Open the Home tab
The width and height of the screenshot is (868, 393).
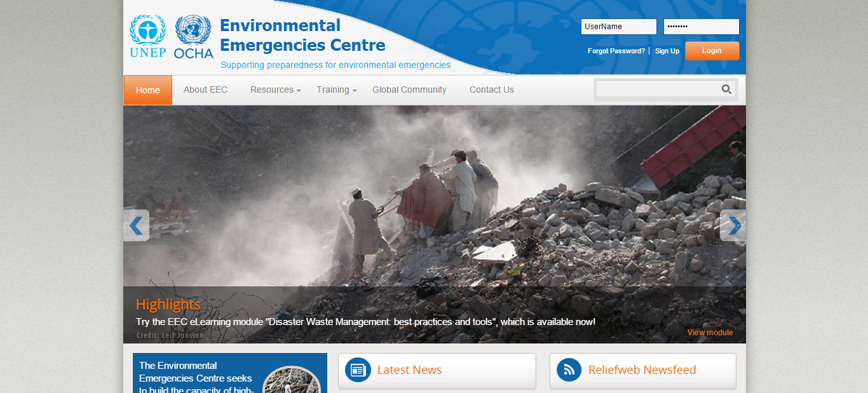point(147,90)
